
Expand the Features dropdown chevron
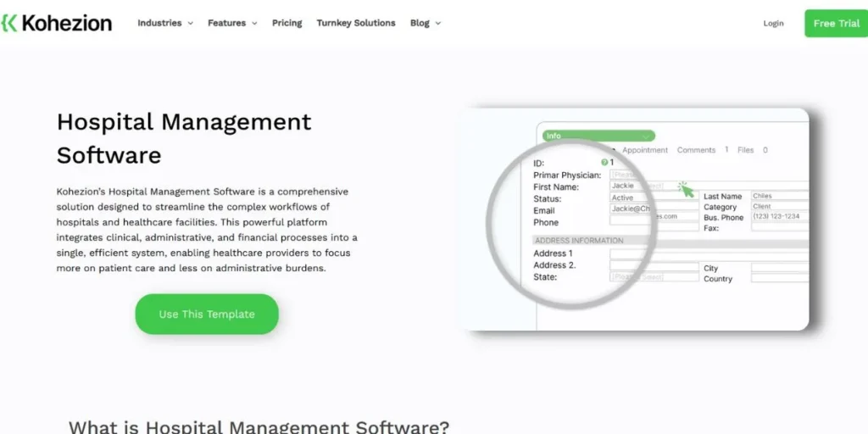[x=254, y=23]
